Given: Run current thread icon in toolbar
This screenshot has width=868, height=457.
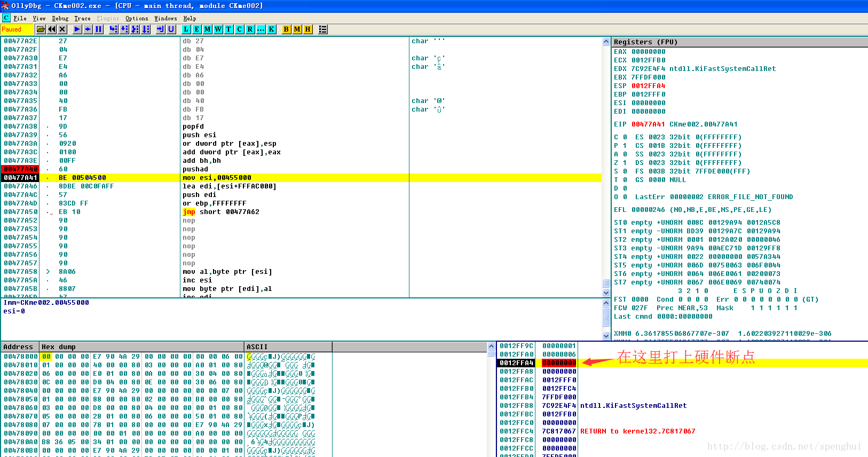Looking at the screenshot, I should [88, 29].
